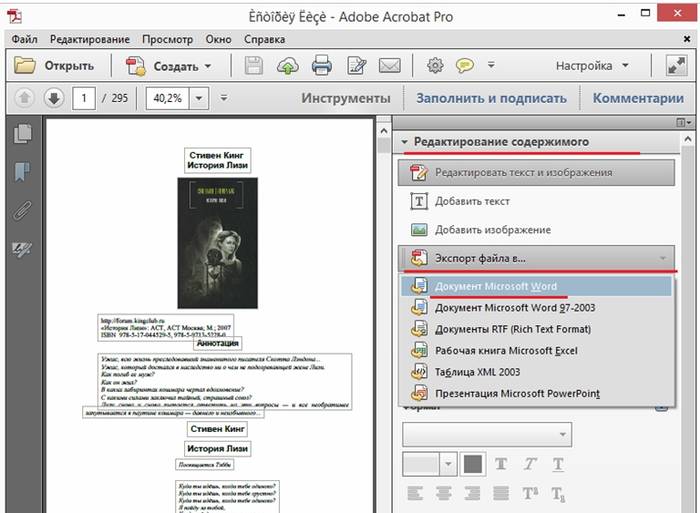Open the zoom percentage dropdown

[198, 98]
